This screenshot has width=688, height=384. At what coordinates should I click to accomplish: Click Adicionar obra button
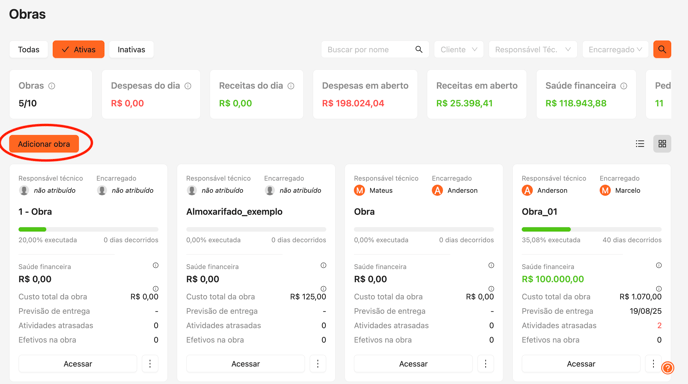click(44, 144)
